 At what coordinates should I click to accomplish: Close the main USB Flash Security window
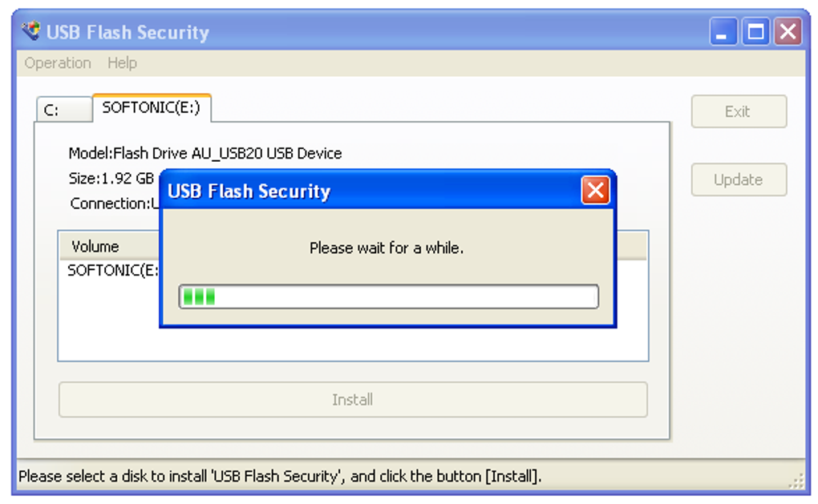click(x=788, y=32)
